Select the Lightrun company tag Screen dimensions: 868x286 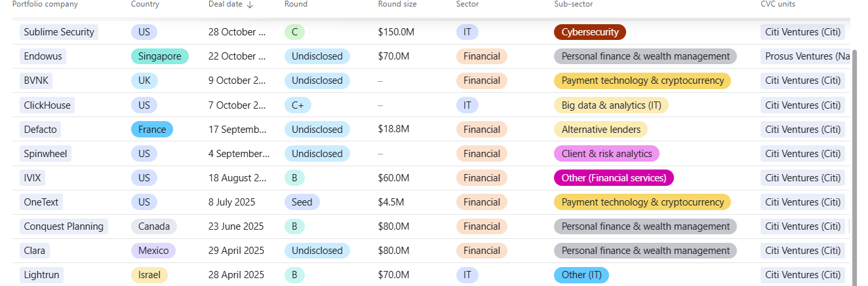coord(41,275)
